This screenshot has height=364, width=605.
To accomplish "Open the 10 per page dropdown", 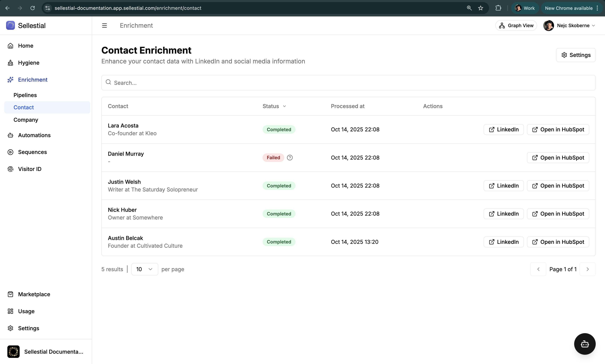I will pos(145,269).
